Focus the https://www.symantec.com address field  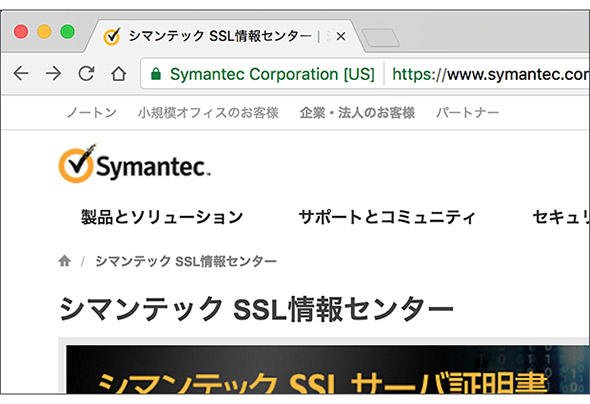491,74
